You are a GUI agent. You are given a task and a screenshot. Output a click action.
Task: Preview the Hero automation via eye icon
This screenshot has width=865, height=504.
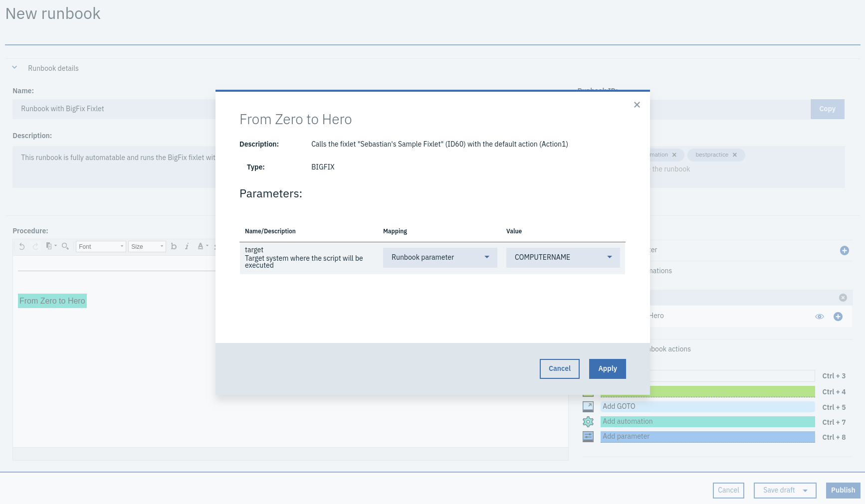tap(820, 317)
